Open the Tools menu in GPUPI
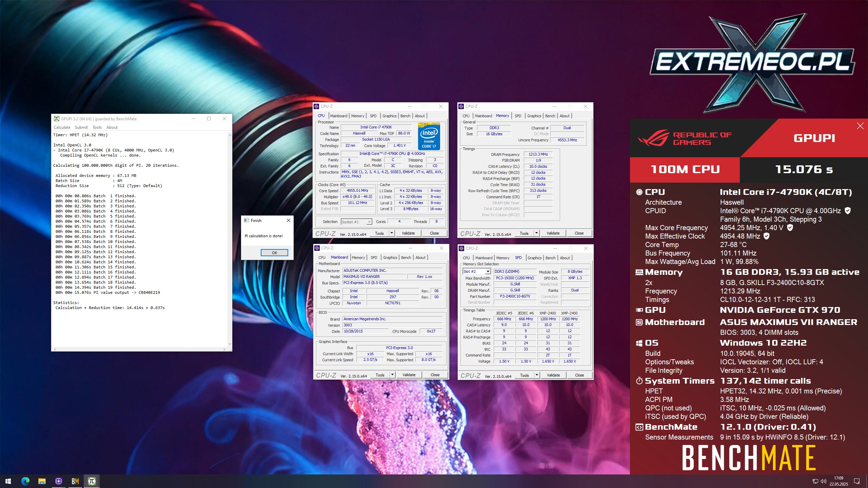The height and width of the screenshot is (488, 868). pos(97,127)
